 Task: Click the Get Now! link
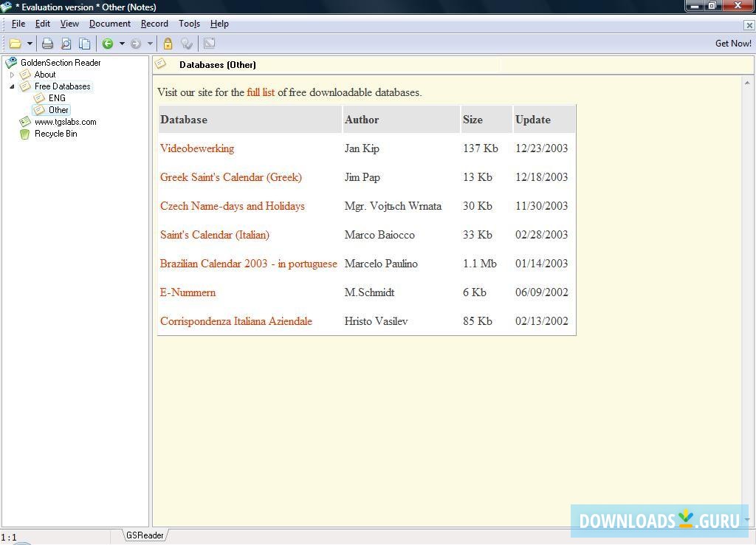733,44
